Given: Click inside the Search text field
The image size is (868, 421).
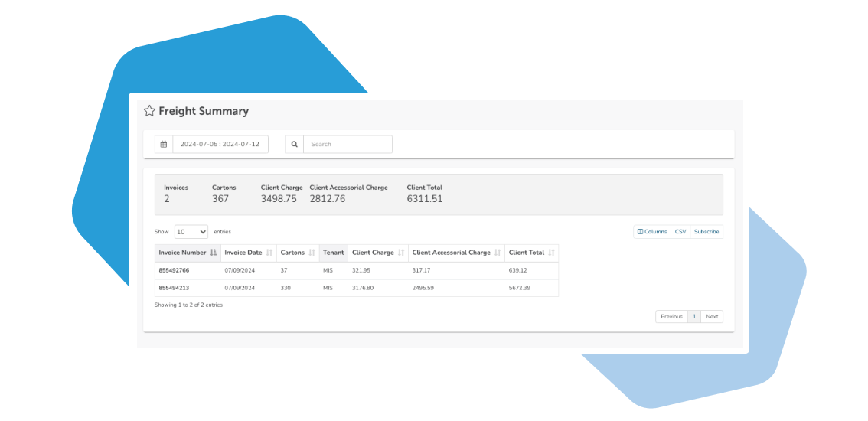Looking at the screenshot, I should coord(348,144).
